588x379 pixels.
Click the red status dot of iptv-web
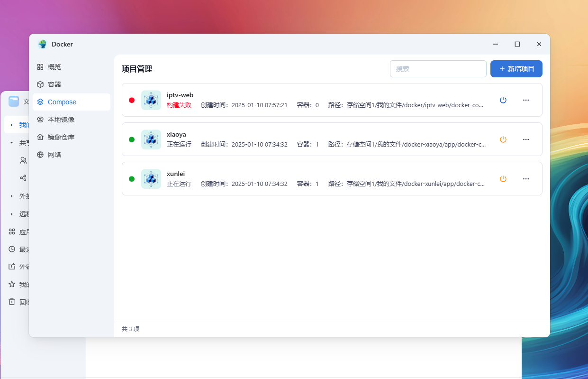[132, 100]
